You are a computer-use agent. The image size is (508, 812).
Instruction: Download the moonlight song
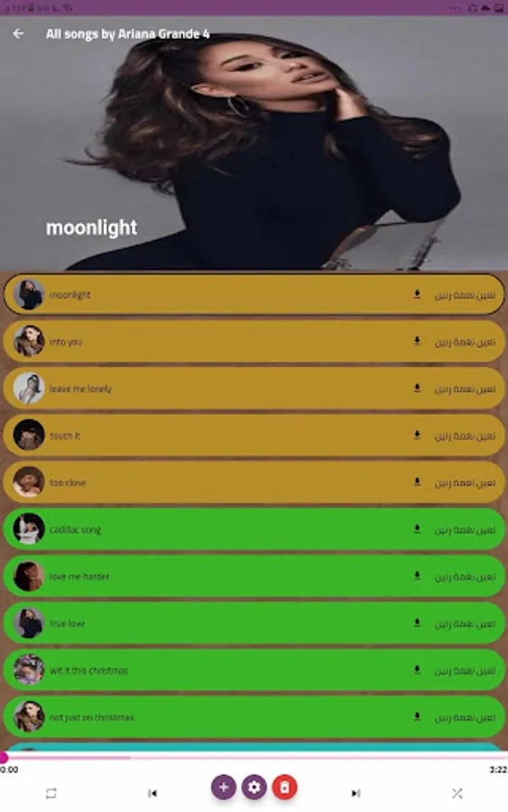[x=417, y=294]
